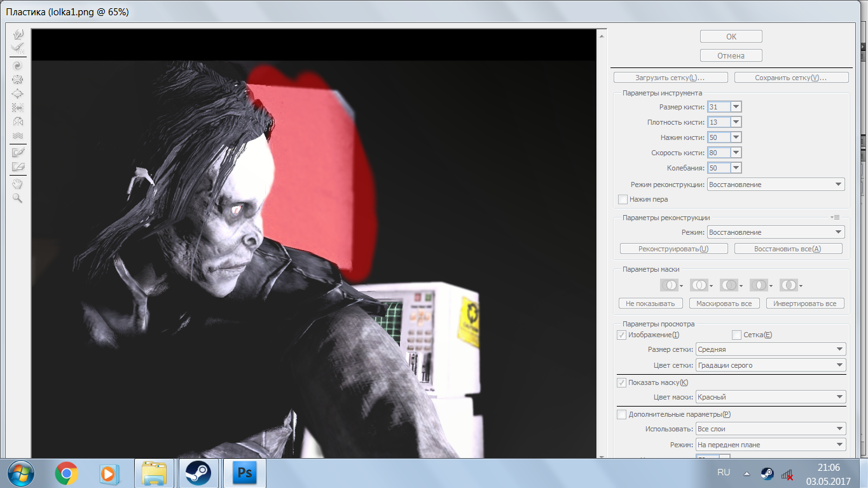Expand the Режим dropdown in Параметры реконструкции
The image size is (868, 488).
776,232
